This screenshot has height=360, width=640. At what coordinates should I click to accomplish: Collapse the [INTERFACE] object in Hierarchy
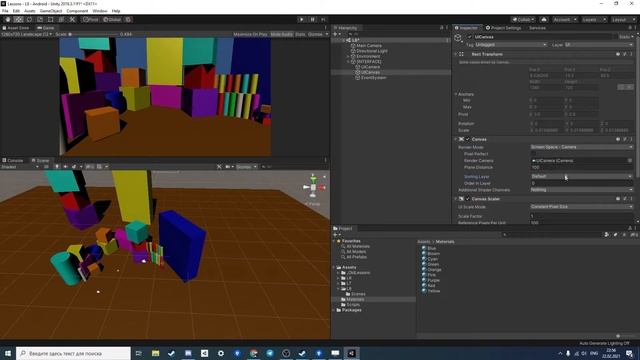tap(349, 62)
